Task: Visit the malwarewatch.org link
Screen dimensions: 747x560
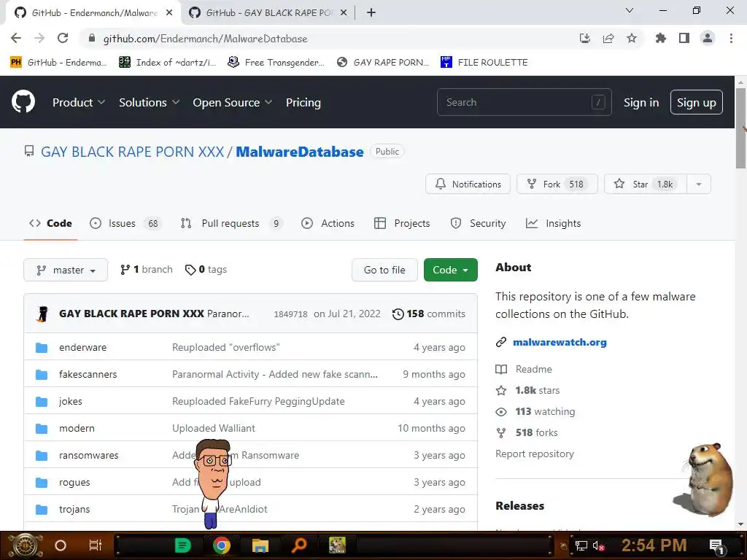Action: point(560,343)
